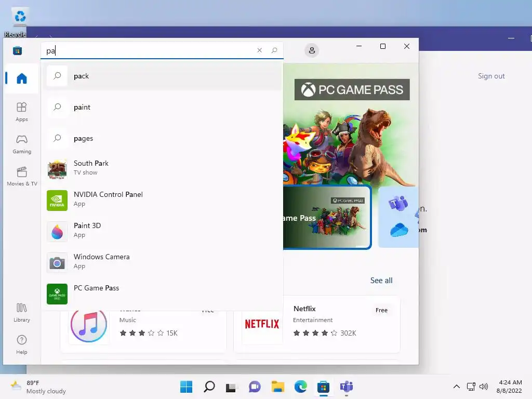Select the Teams and OneDrive carousel card

(x=398, y=217)
